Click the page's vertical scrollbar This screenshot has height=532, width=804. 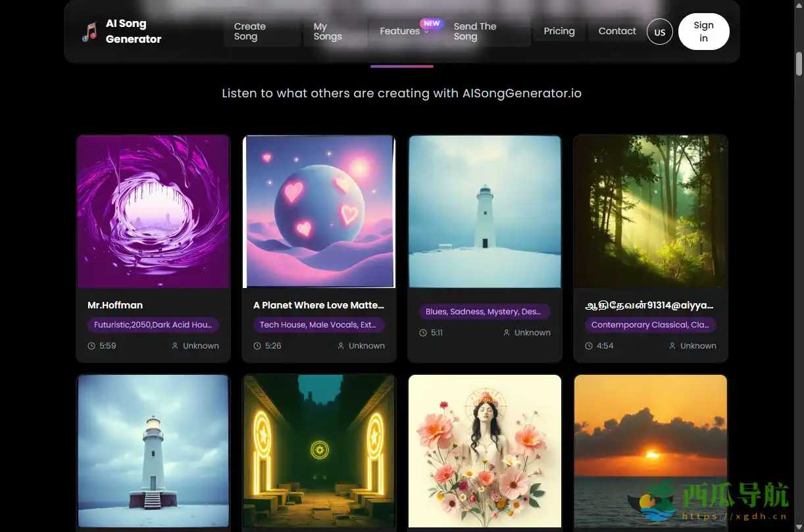tap(799, 64)
